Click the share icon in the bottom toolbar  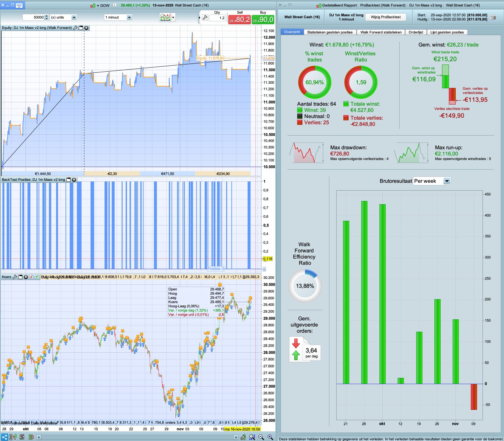pyautogui.click(x=4, y=437)
